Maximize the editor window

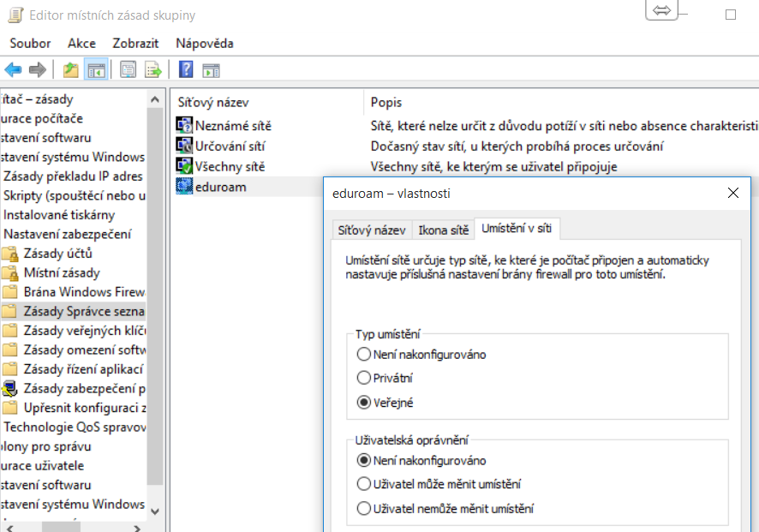(731, 15)
